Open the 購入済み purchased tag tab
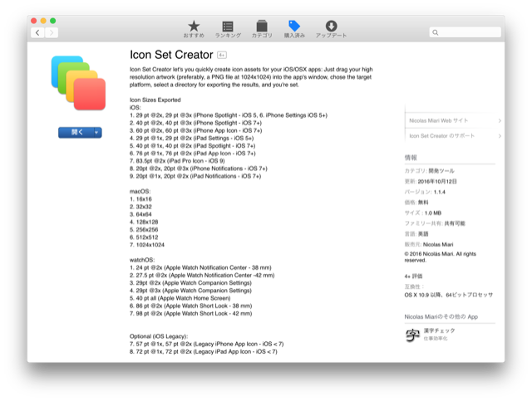Image resolution: width=532 pixels, height=401 pixels. tap(294, 29)
